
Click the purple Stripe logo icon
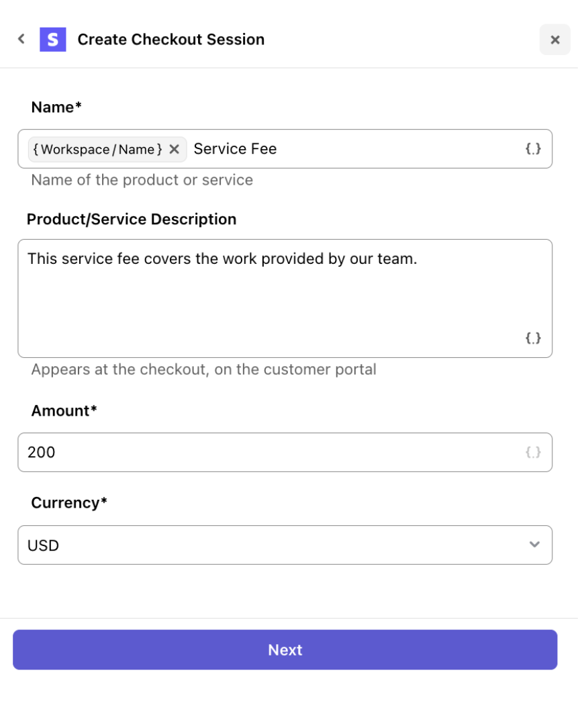(x=52, y=39)
